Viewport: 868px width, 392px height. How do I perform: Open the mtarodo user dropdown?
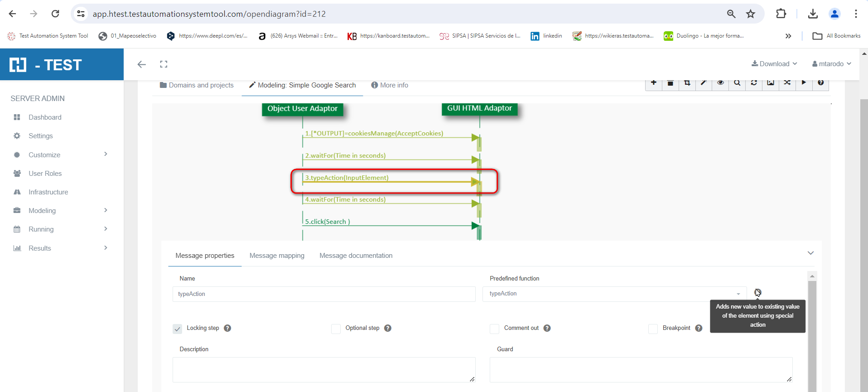click(831, 64)
